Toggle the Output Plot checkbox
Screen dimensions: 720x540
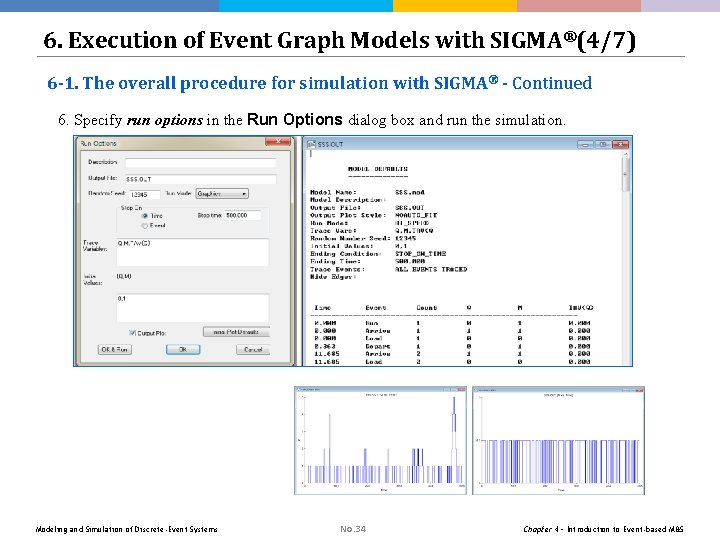click(132, 332)
